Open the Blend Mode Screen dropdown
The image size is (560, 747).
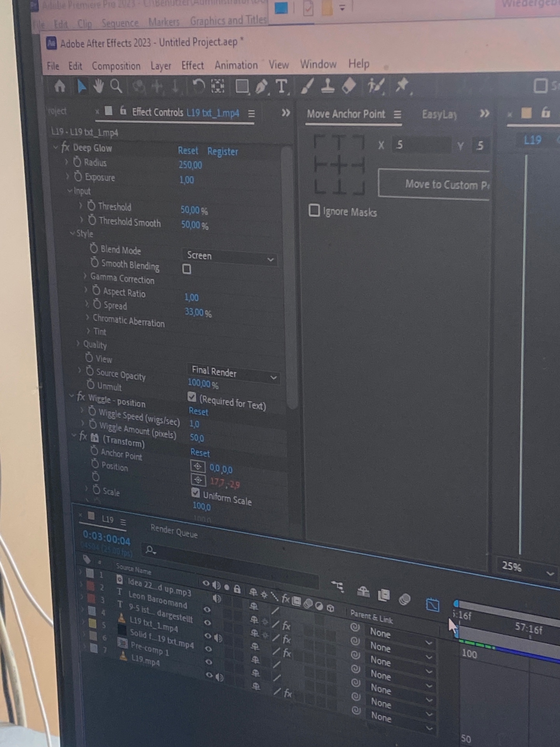pyautogui.click(x=229, y=257)
